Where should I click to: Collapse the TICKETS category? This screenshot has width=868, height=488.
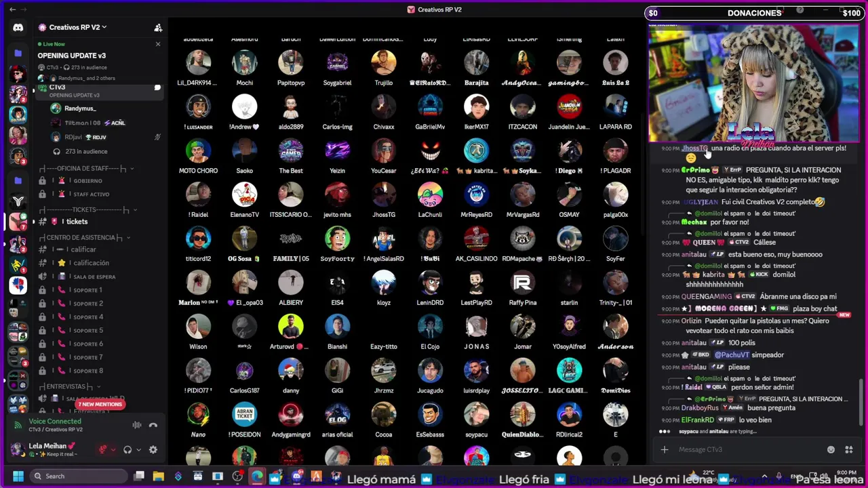pyautogui.click(x=87, y=209)
